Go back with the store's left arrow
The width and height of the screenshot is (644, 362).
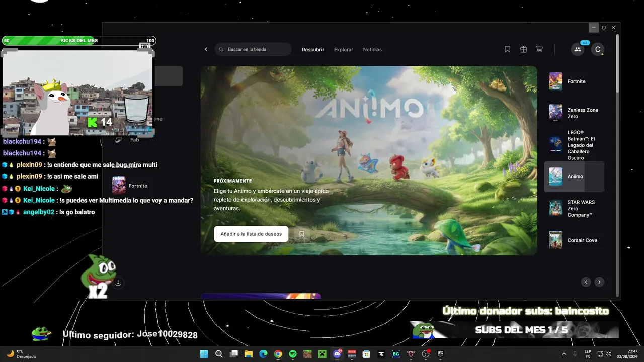pyautogui.click(x=206, y=49)
